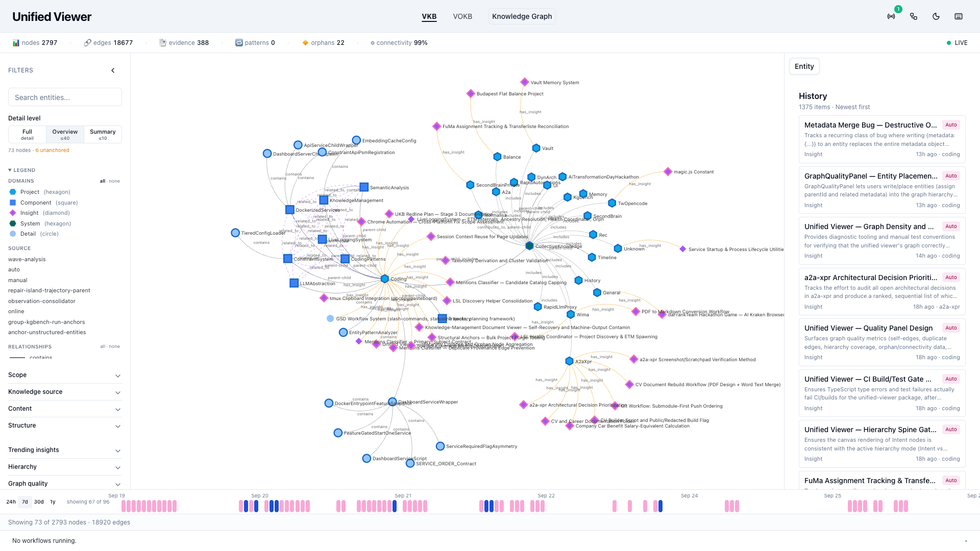980x551 pixels.
Task: Toggle the observation-consolidator source filter
Action: [x=42, y=301]
